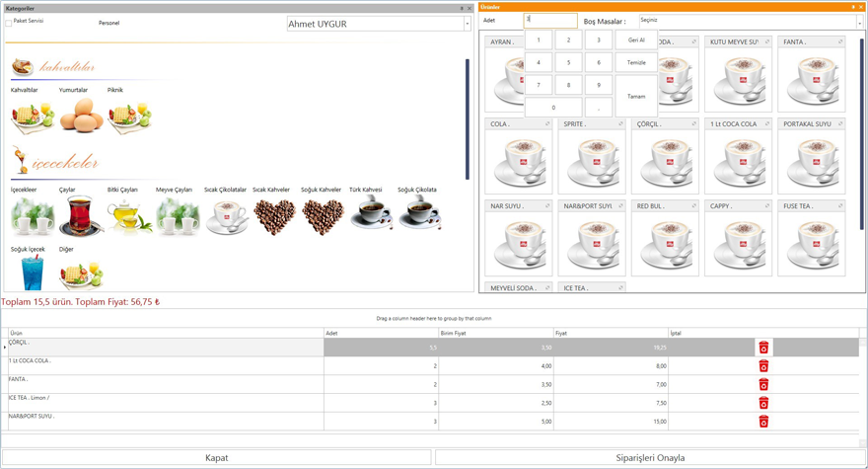The height and width of the screenshot is (469, 868).
Task: Select the ICE TEA . Limon / row
Action: tap(29, 398)
